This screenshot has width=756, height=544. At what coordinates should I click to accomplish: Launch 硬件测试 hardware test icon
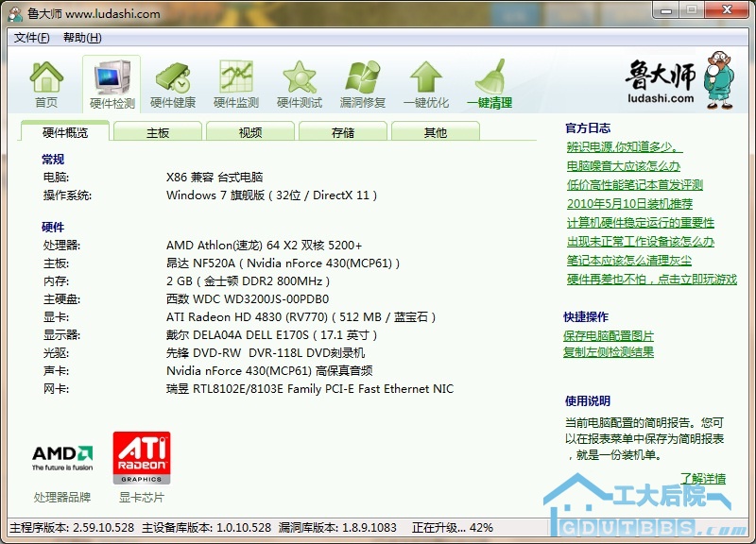[300, 77]
